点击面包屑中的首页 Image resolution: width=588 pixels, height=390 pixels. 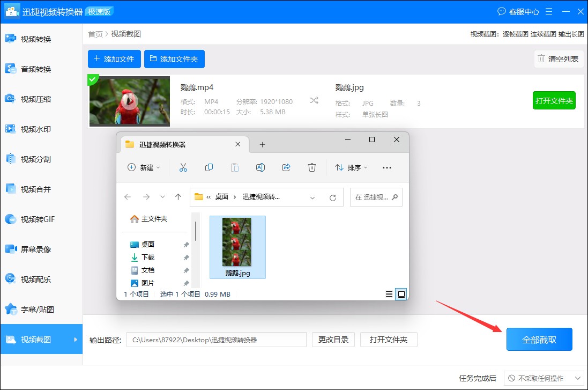95,33
